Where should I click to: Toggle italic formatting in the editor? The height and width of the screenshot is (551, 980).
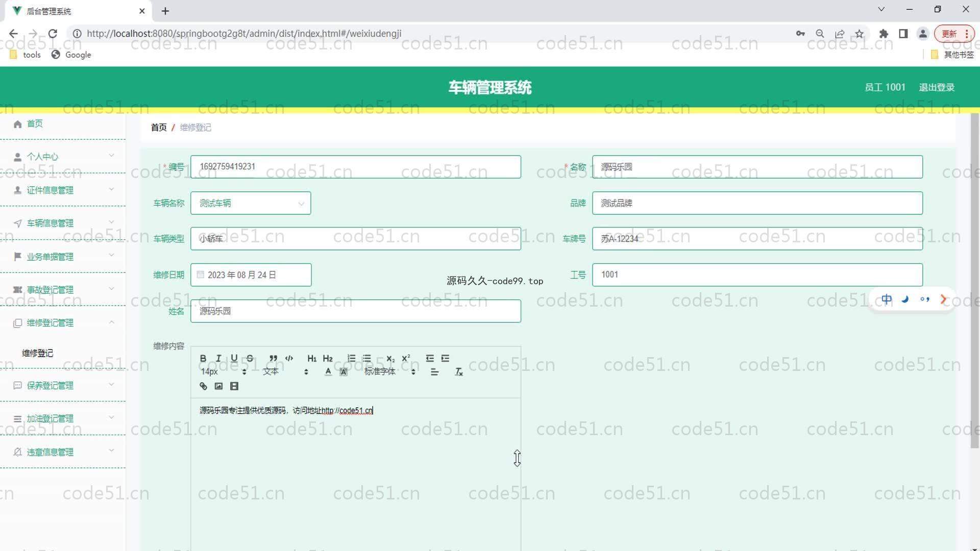point(218,358)
